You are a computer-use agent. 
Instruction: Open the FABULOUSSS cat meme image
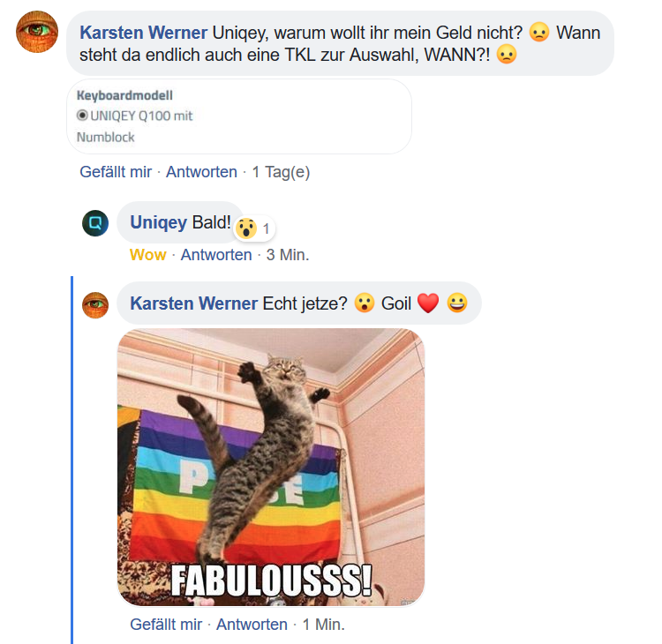click(x=271, y=468)
